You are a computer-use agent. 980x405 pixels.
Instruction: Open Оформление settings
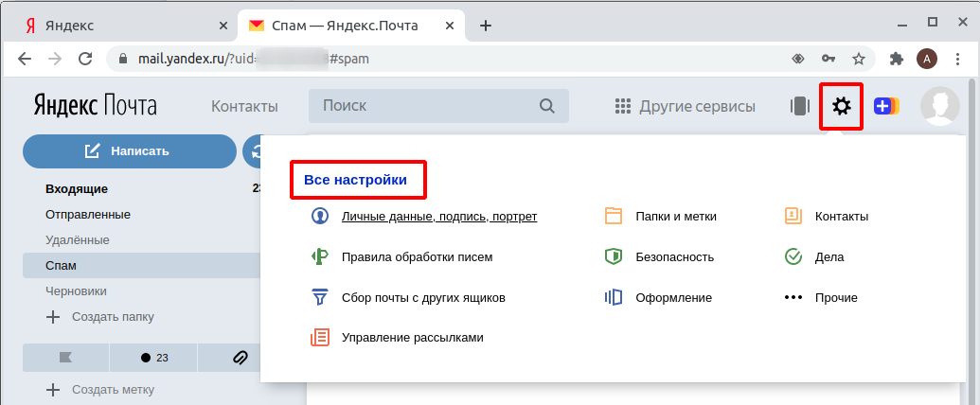point(674,297)
